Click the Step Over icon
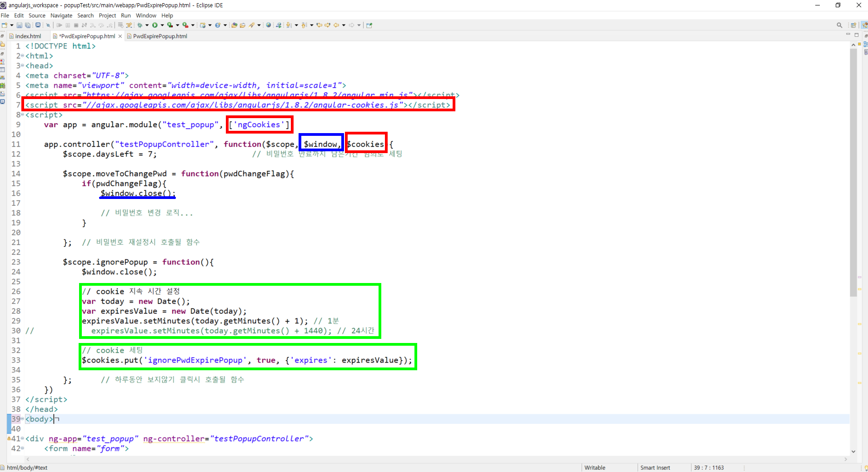 (101, 25)
